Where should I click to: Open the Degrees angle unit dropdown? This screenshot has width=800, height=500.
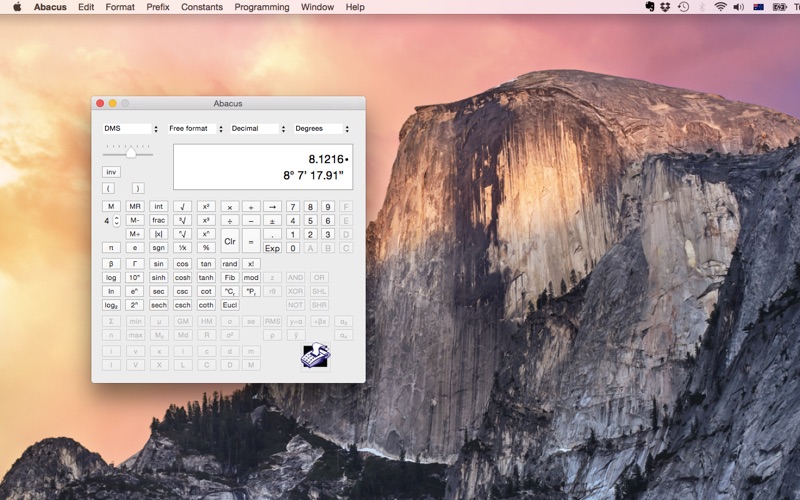[322, 129]
